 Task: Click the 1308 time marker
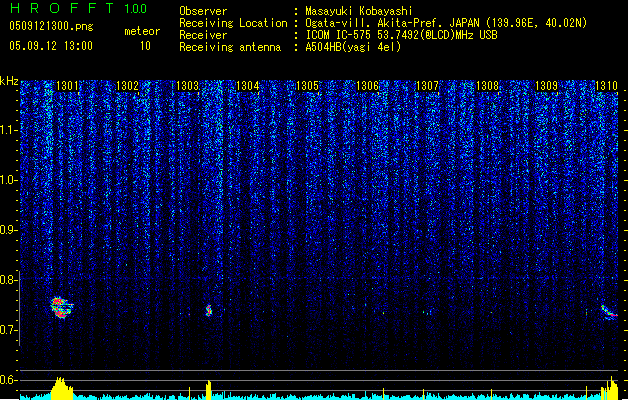tap(487, 86)
